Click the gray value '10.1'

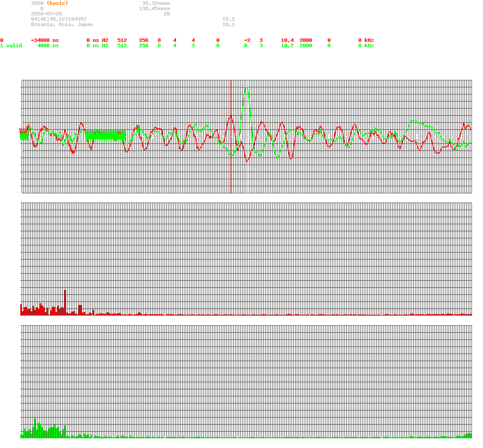point(228,24)
